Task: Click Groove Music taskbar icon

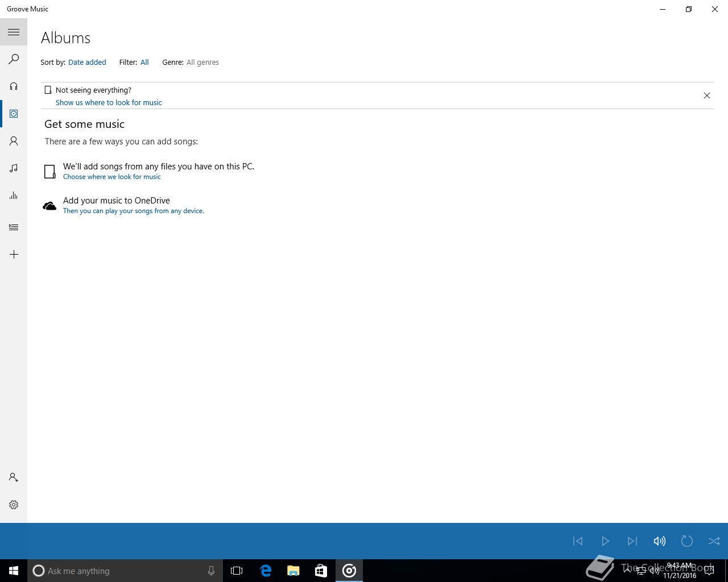Action: (x=349, y=571)
